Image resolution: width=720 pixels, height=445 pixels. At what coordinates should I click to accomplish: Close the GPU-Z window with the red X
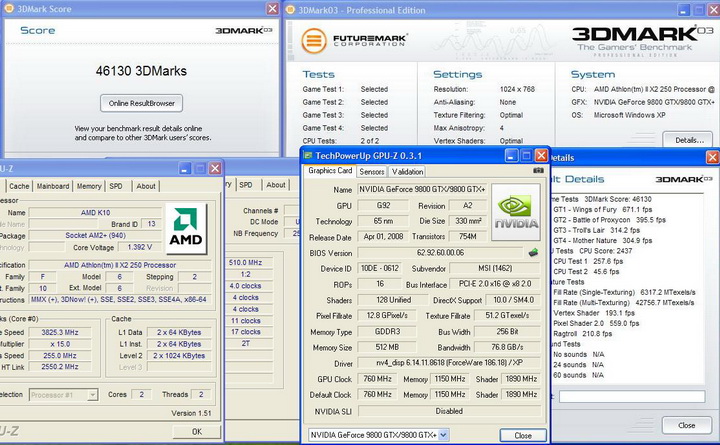pyautogui.click(x=542, y=156)
